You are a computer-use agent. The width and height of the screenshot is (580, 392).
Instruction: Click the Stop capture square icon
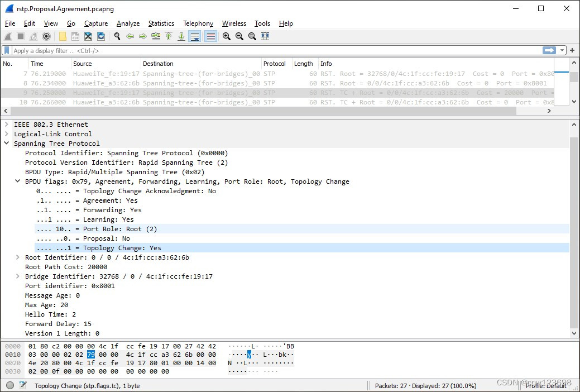tap(21, 36)
